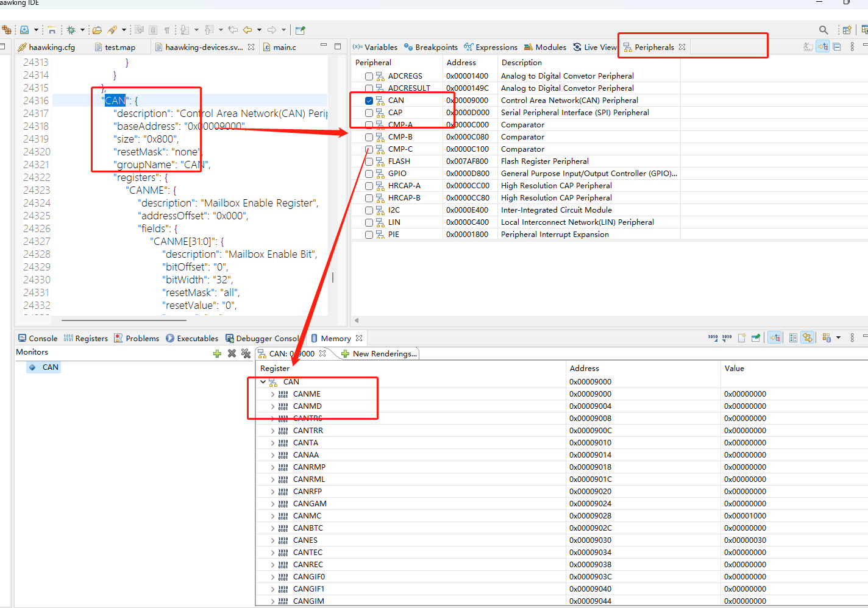Click the Remove Memory Monitor X icon
This screenshot has width=868, height=608.
coord(232,353)
